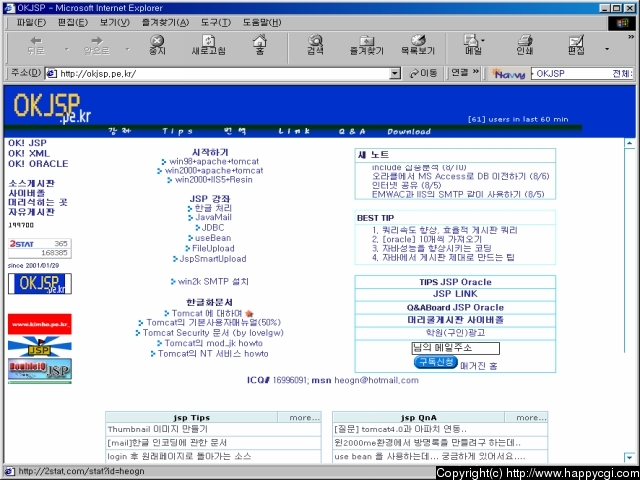640x480 pixels.
Task: Stop page loading with Stop icon
Action: [157, 40]
